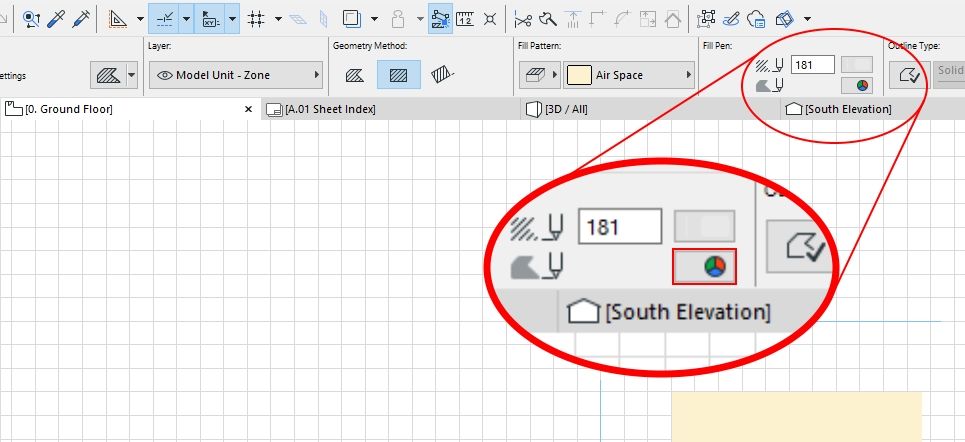The image size is (965, 442).
Task: Click the Adjust arrows-up icon
Action: 572,20
